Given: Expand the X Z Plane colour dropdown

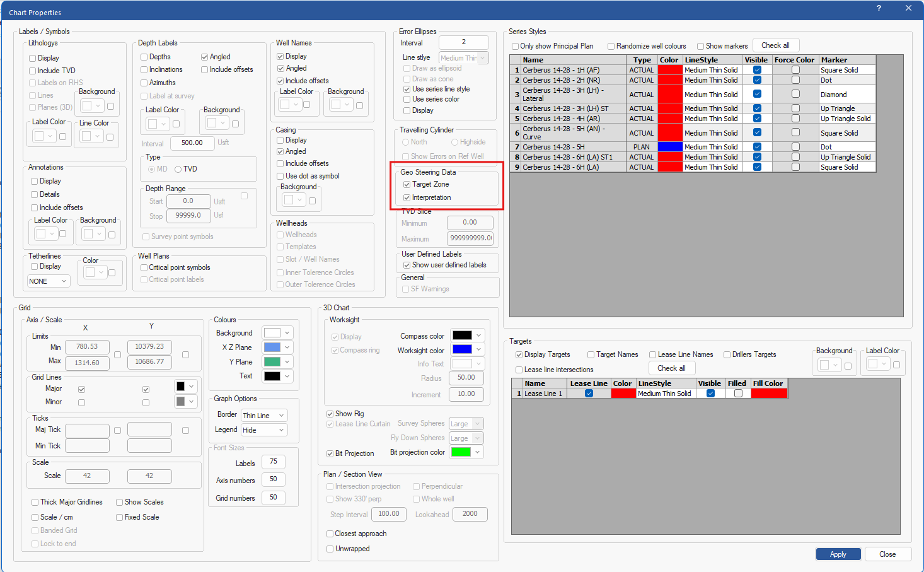Looking at the screenshot, I should pos(287,347).
